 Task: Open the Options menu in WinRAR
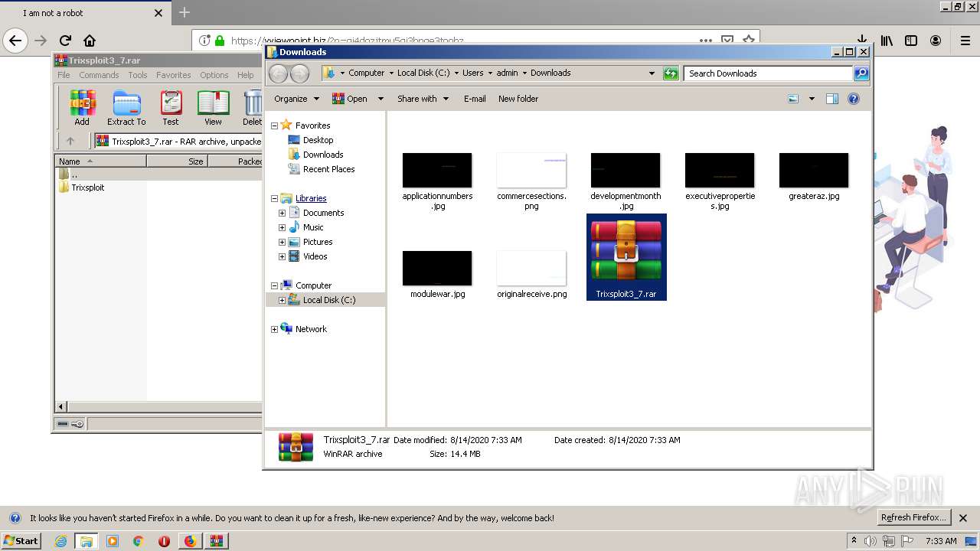pos(214,75)
